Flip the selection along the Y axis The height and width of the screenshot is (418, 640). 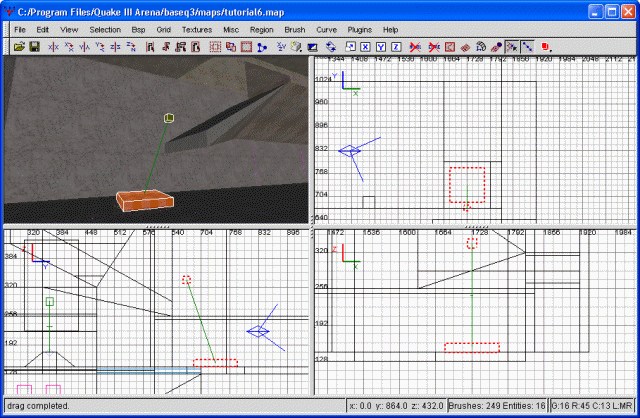pyautogui.click(x=84, y=47)
